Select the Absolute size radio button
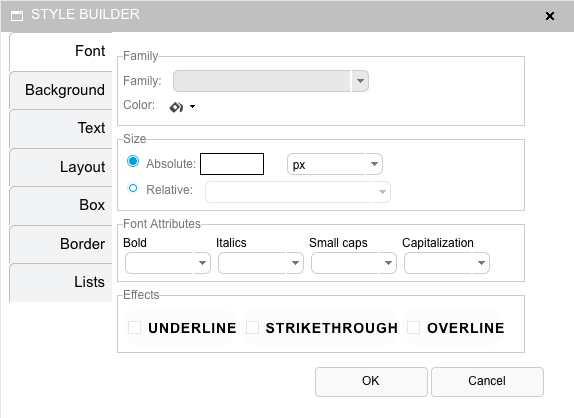Viewport: 574px width, 418px height. pyautogui.click(x=133, y=161)
